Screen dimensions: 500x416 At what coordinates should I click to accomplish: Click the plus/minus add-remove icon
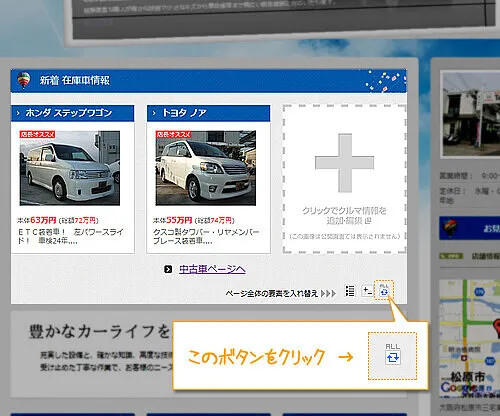click(x=367, y=291)
